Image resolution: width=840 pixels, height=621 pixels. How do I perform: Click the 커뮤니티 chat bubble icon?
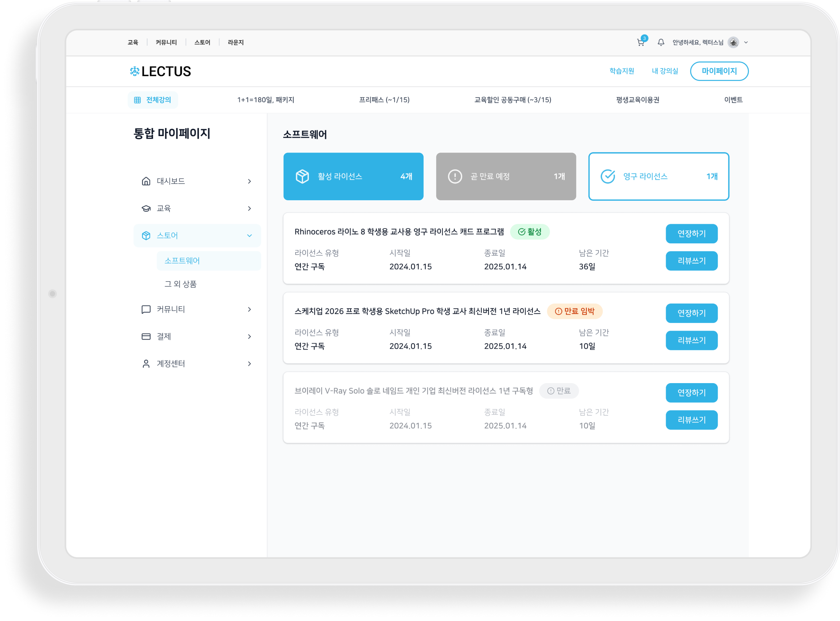coord(146,309)
